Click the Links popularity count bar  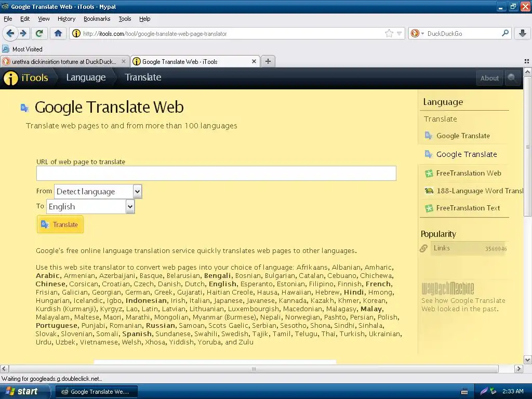(x=470, y=248)
